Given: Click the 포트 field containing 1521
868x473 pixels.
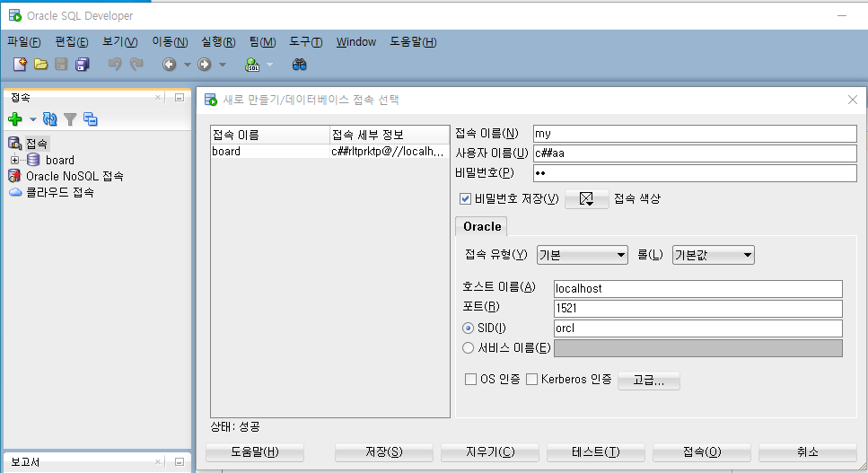Looking at the screenshot, I should pos(698,308).
